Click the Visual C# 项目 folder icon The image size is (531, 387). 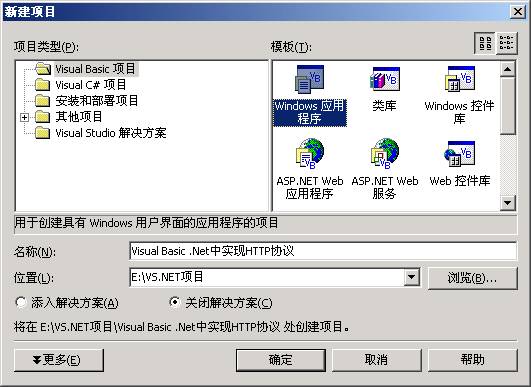coord(43,85)
